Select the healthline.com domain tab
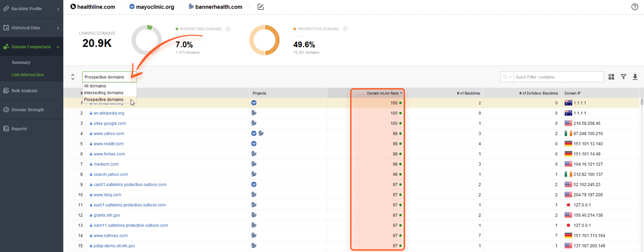644x252 pixels. click(x=92, y=7)
